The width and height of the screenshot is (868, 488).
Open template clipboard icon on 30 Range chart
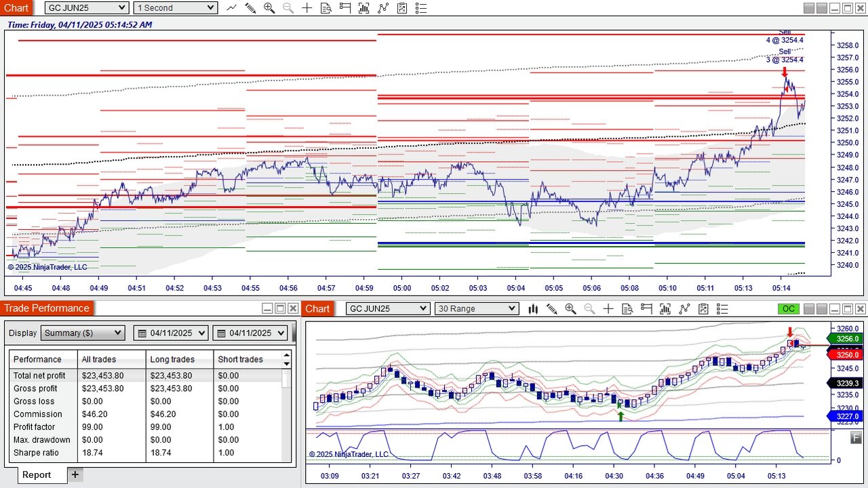tap(703, 308)
